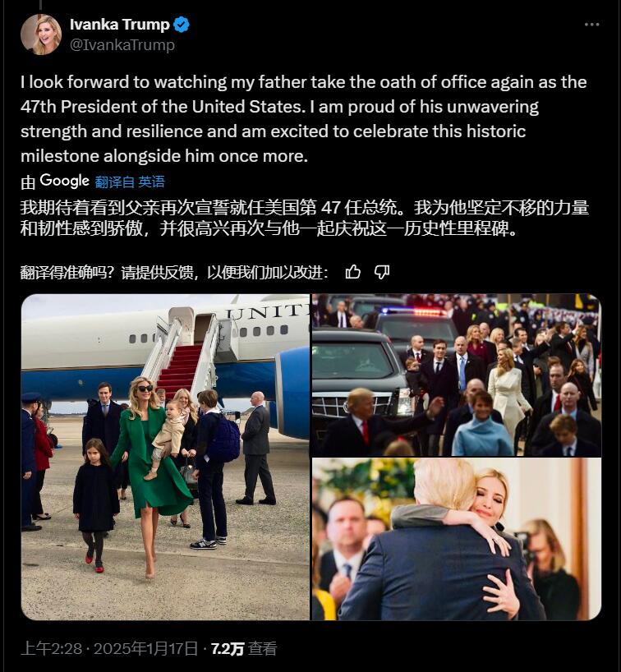Click the 翻译自 英语 link
Image resolution: width=621 pixels, height=672 pixels.
tap(130, 182)
